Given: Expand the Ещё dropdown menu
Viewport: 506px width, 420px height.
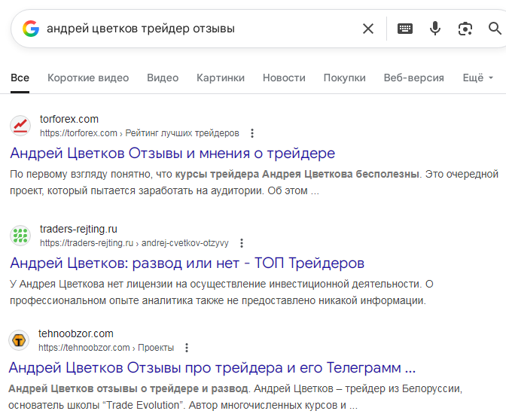Looking at the screenshot, I should coord(478,78).
